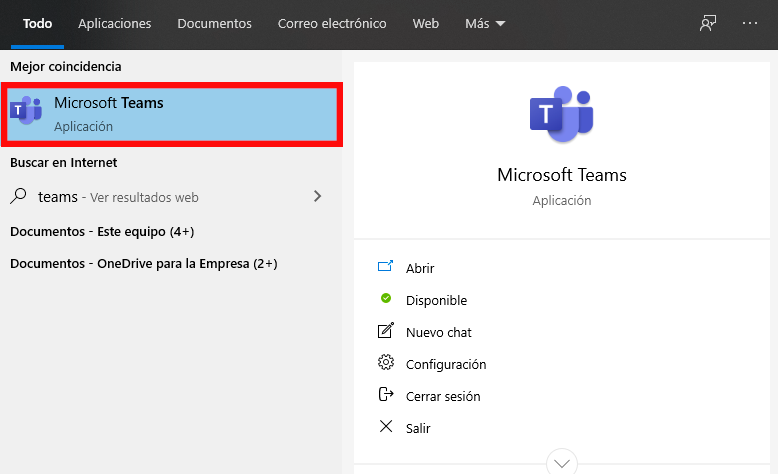Click the Buscar en Internet heading
The image size is (778, 474).
point(64,163)
